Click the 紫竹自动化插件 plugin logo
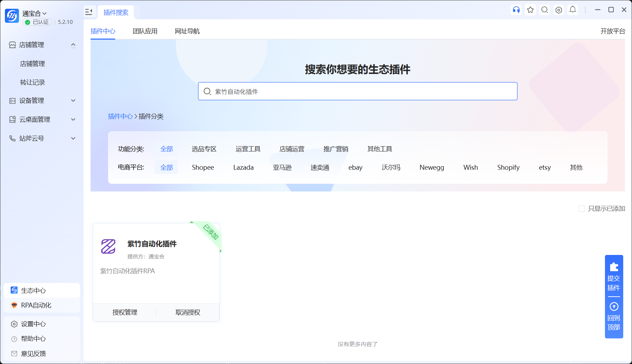The image size is (632, 364). [x=108, y=247]
